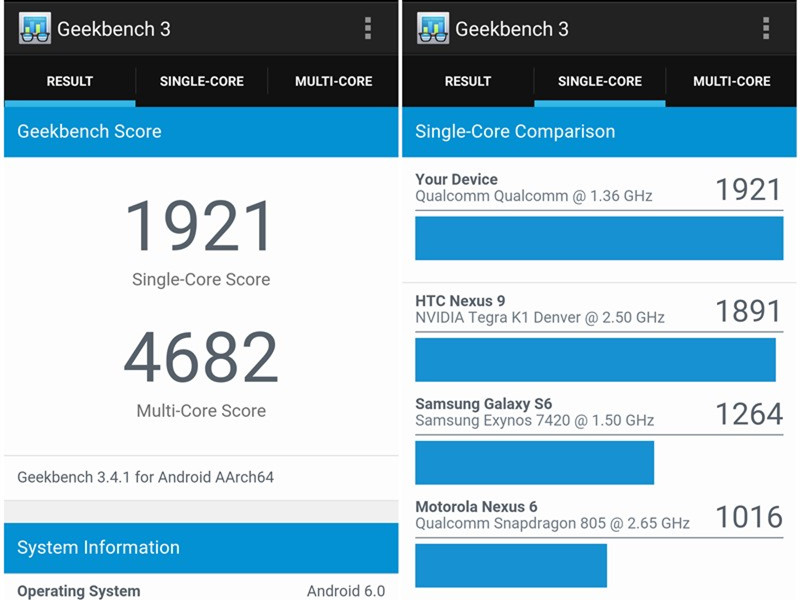Tap the Your Device score bar
Image resolution: width=800 pixels, height=600 pixels.
click(599, 238)
